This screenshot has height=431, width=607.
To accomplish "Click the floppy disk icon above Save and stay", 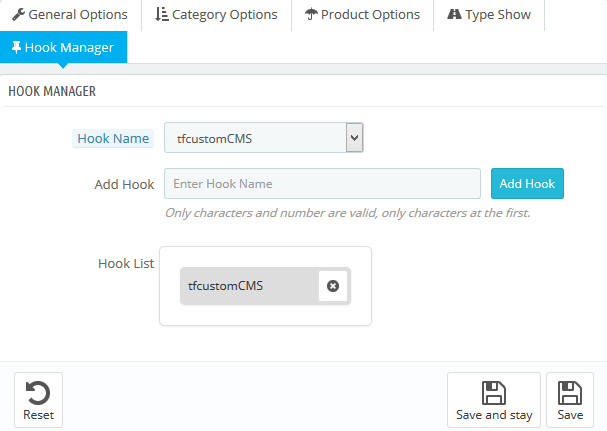I will tap(493, 392).
